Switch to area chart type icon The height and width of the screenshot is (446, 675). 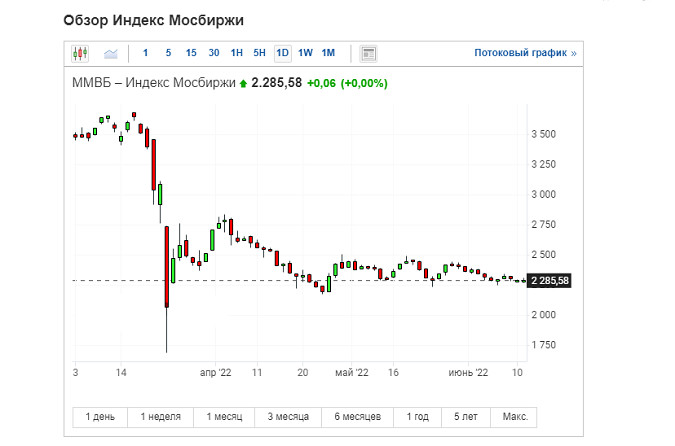111,54
